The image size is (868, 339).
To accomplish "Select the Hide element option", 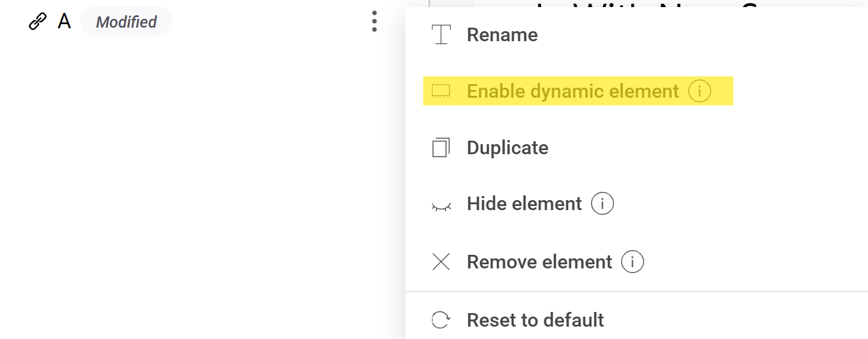I will 524,204.
